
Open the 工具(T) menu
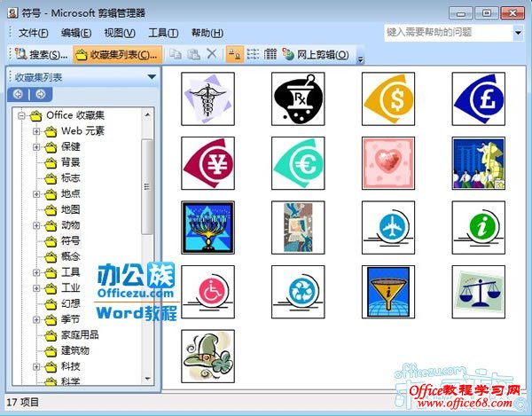pos(163,33)
